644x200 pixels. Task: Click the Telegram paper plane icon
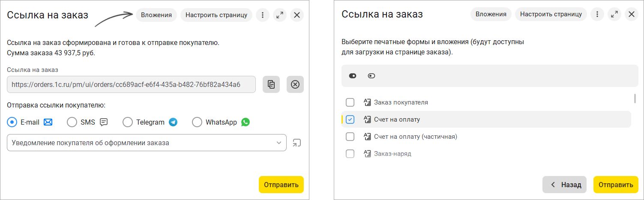(x=173, y=122)
